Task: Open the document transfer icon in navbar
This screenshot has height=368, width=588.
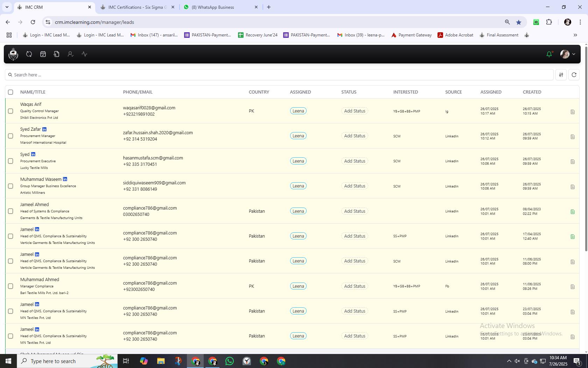Action: (56, 54)
